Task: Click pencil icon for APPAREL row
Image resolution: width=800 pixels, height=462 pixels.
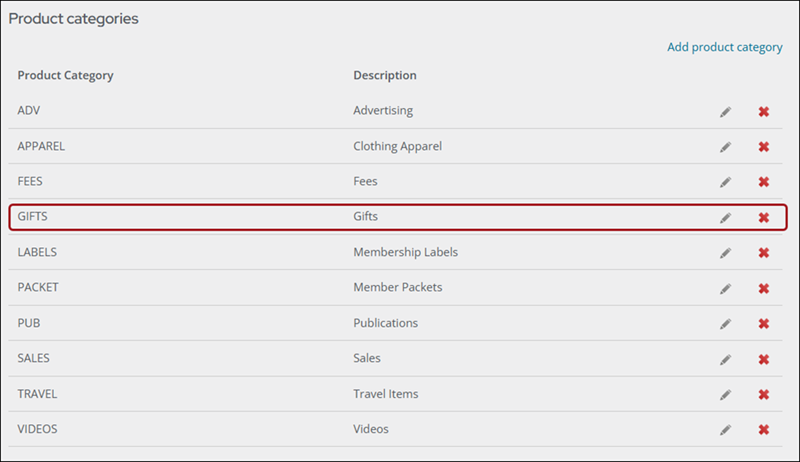Action: tap(726, 147)
